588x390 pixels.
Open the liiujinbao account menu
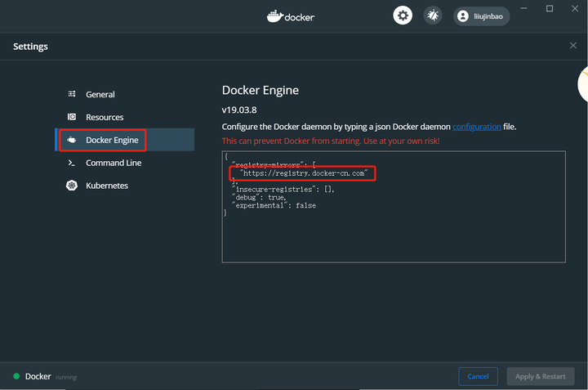(481, 16)
